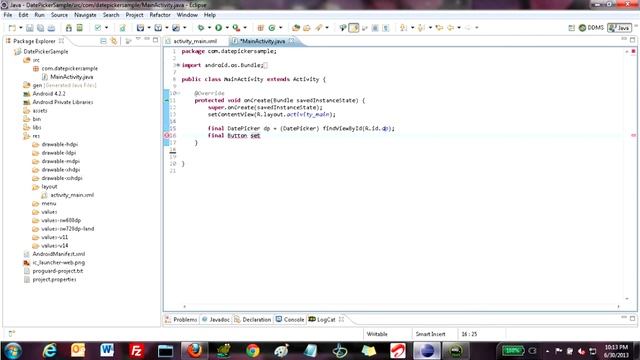This screenshot has width=640, height=360.
Task: Open the Project menu
Action: [134, 15]
